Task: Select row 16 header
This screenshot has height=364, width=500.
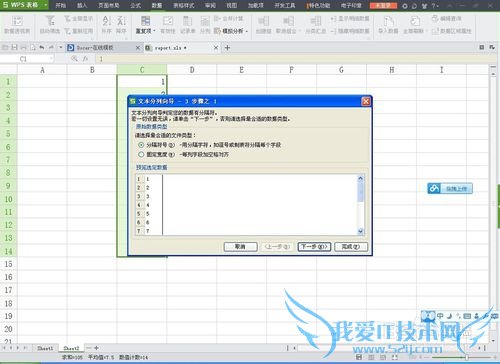Action: pos(8,277)
